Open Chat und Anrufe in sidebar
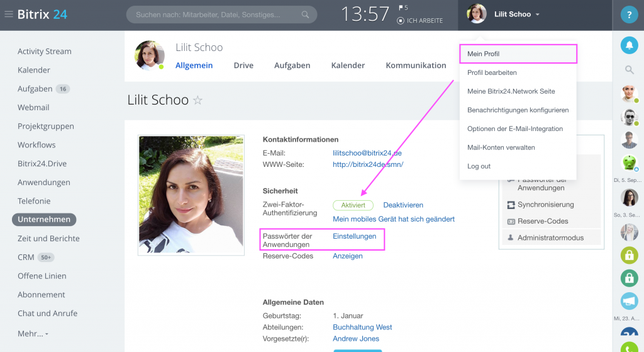 point(47,314)
